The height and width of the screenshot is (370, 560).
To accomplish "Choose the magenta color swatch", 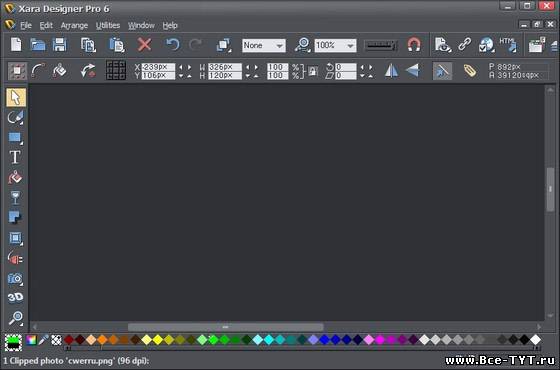I will pyautogui.click(x=380, y=340).
